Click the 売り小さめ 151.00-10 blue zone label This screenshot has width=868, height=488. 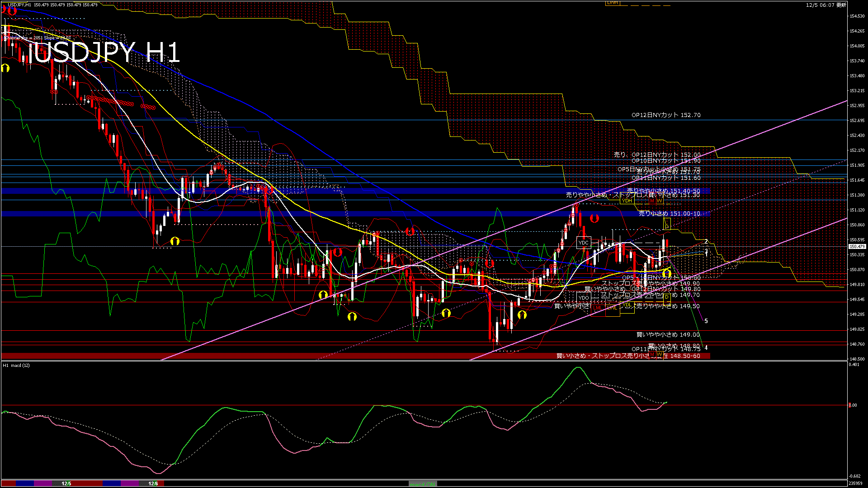click(669, 214)
